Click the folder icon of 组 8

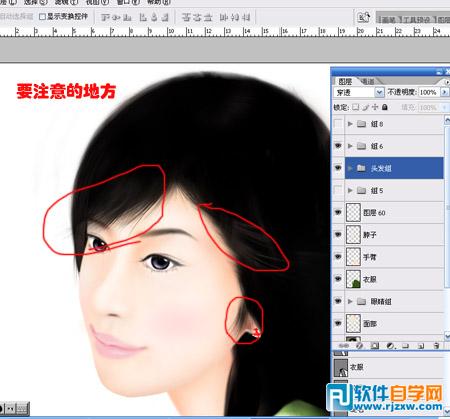click(362, 124)
